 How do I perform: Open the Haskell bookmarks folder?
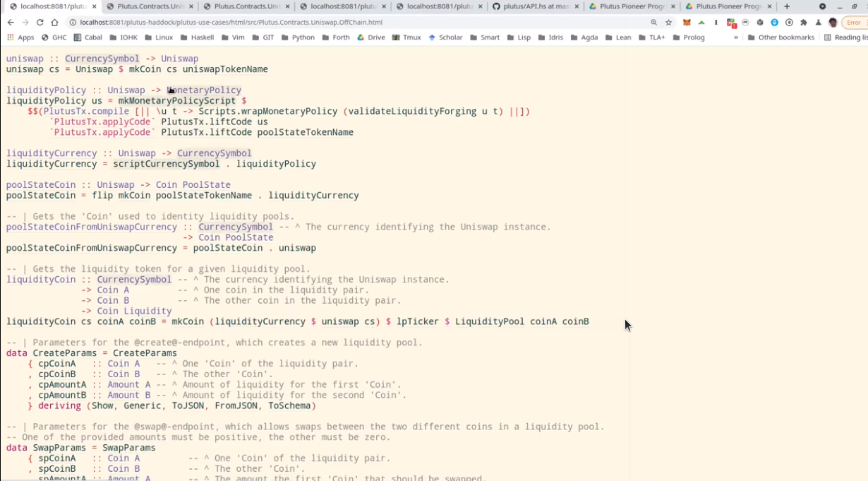[197, 37]
